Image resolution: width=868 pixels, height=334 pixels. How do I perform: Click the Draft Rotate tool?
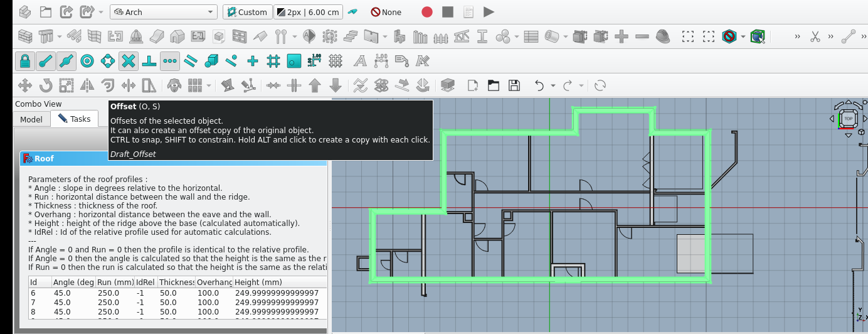pyautogui.click(x=45, y=85)
